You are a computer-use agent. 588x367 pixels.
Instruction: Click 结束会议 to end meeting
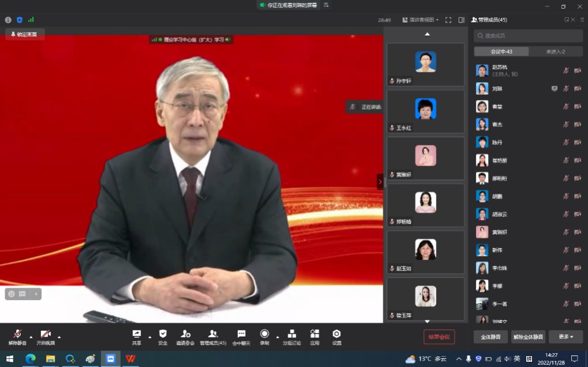(x=439, y=336)
